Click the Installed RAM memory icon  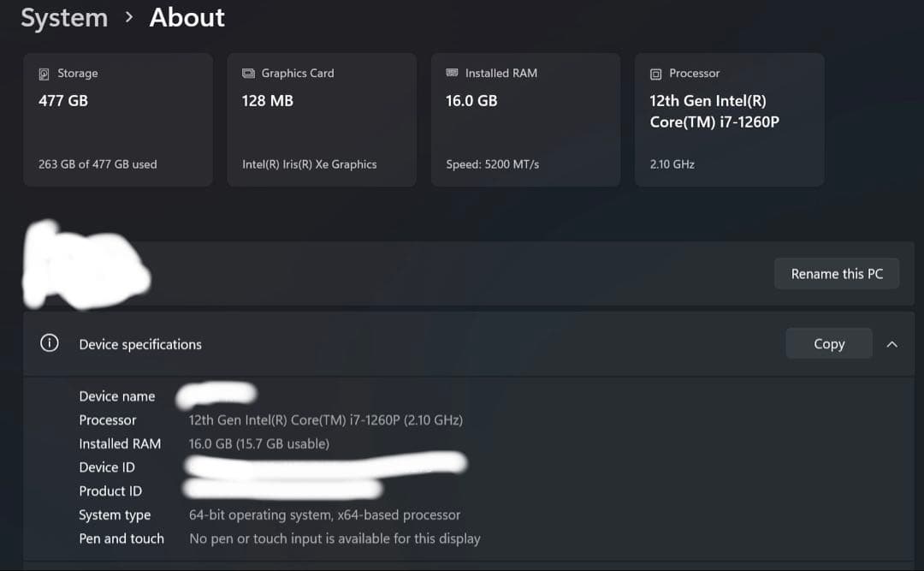coord(452,74)
